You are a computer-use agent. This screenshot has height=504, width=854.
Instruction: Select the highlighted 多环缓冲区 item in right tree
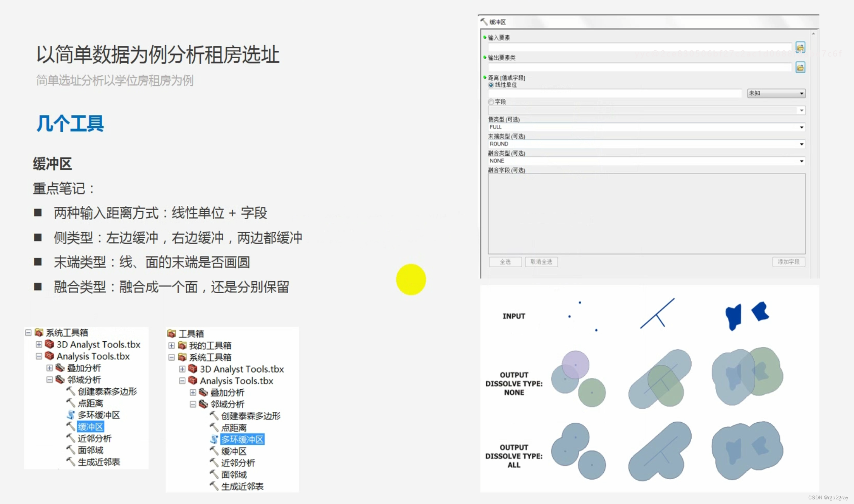click(x=242, y=439)
